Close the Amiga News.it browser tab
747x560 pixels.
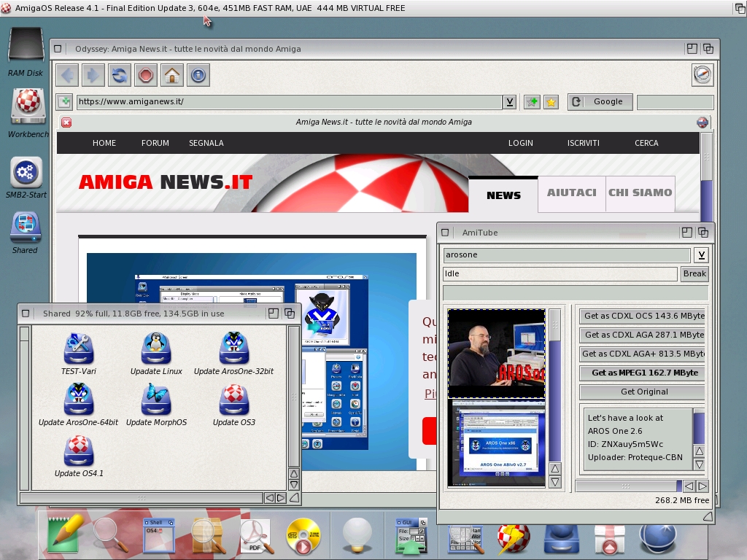66,122
